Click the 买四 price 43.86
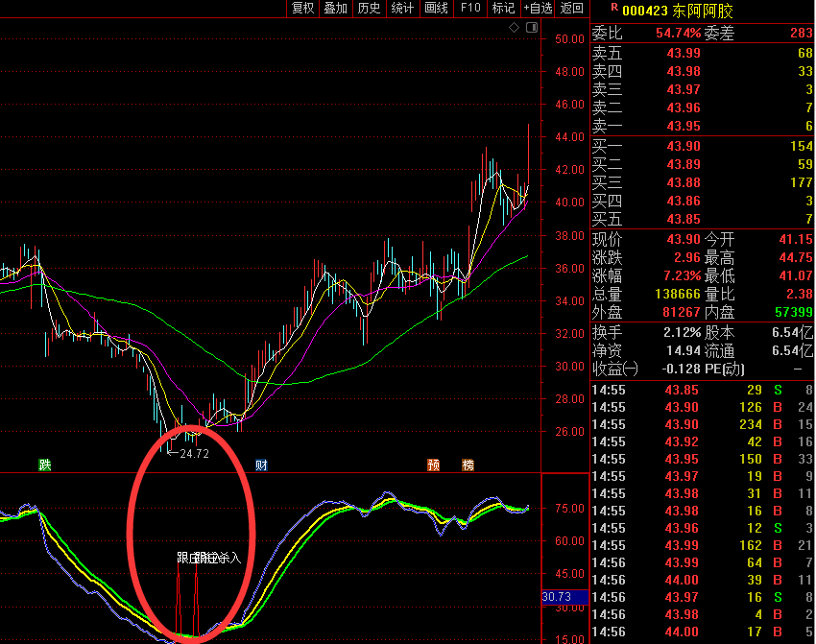The height and width of the screenshot is (644, 816). point(684,201)
